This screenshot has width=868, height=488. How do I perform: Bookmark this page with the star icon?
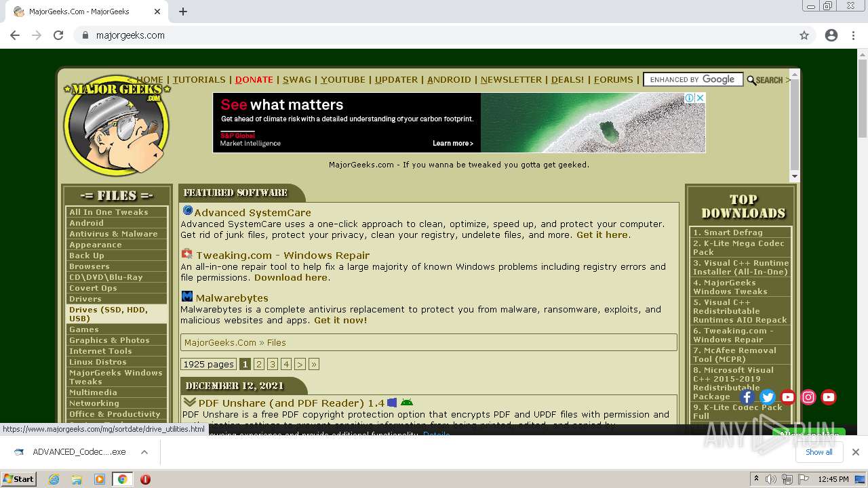tap(804, 35)
